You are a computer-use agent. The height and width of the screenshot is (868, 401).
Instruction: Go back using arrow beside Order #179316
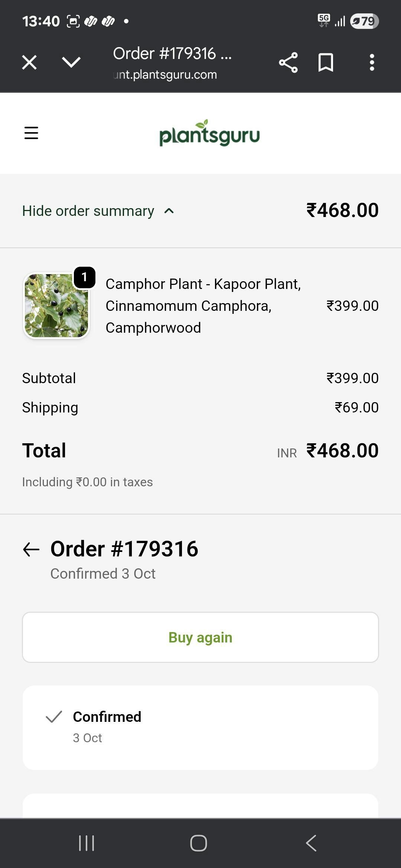31,549
